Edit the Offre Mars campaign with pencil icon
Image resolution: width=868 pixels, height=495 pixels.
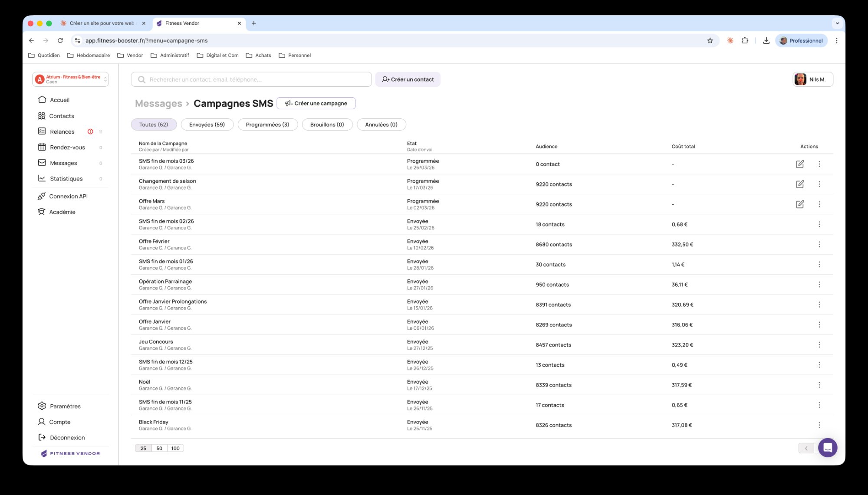pyautogui.click(x=800, y=204)
